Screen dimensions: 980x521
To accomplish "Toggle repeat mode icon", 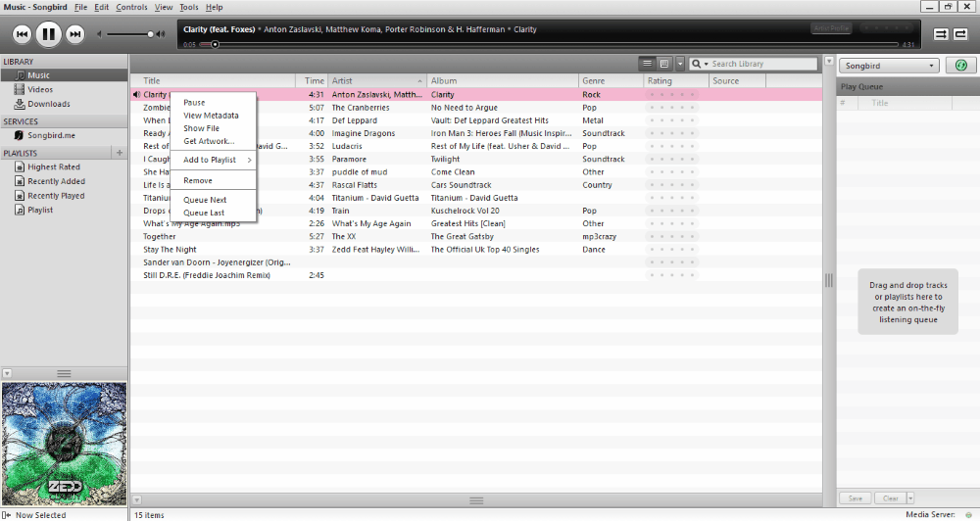I will pos(960,34).
